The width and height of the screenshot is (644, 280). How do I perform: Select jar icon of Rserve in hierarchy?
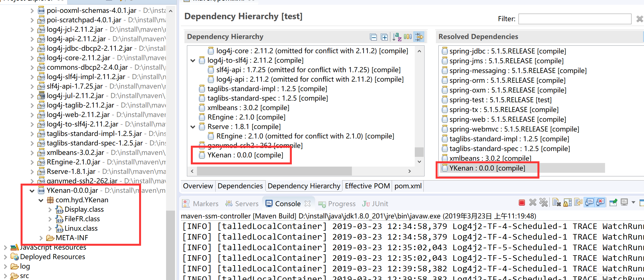[202, 127]
